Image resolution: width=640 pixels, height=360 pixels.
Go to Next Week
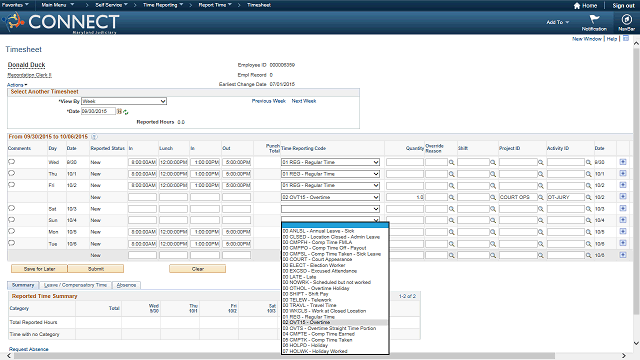click(x=304, y=101)
